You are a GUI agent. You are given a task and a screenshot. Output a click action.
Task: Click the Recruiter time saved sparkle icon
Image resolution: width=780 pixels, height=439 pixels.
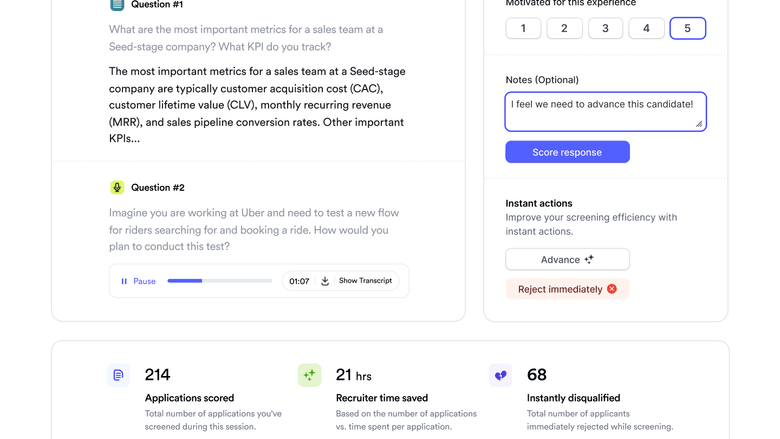(x=309, y=375)
